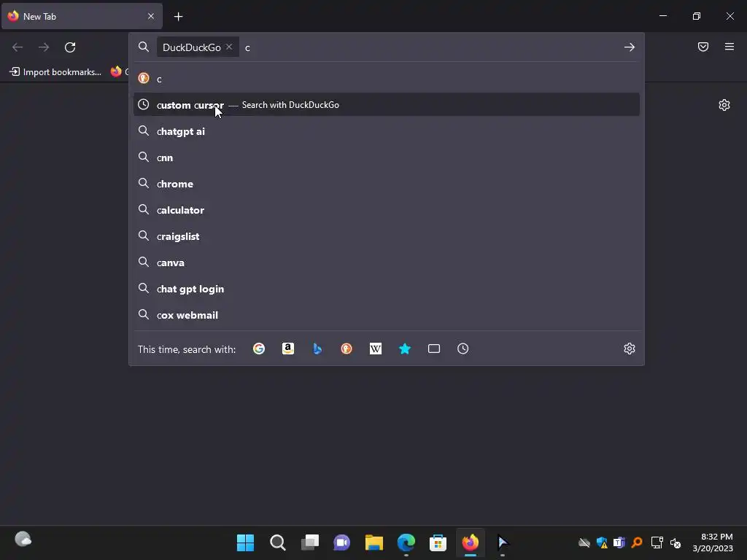Click into the address bar text field
747x560 pixels.
(x=431, y=47)
